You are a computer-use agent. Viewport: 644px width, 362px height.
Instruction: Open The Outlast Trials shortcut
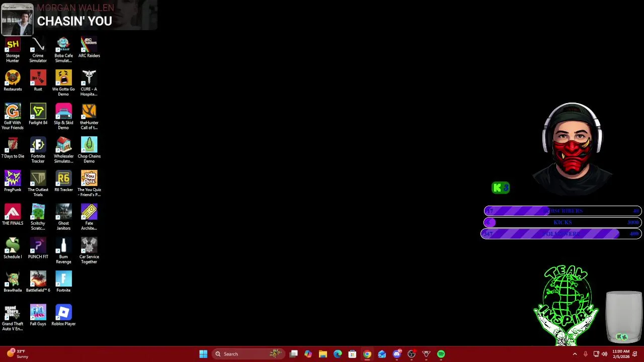(38, 184)
